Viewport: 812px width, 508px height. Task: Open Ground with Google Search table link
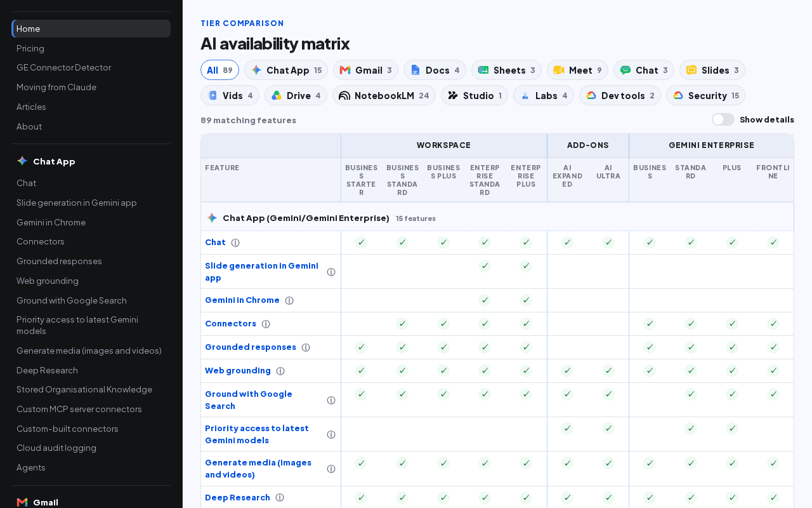coord(249,400)
